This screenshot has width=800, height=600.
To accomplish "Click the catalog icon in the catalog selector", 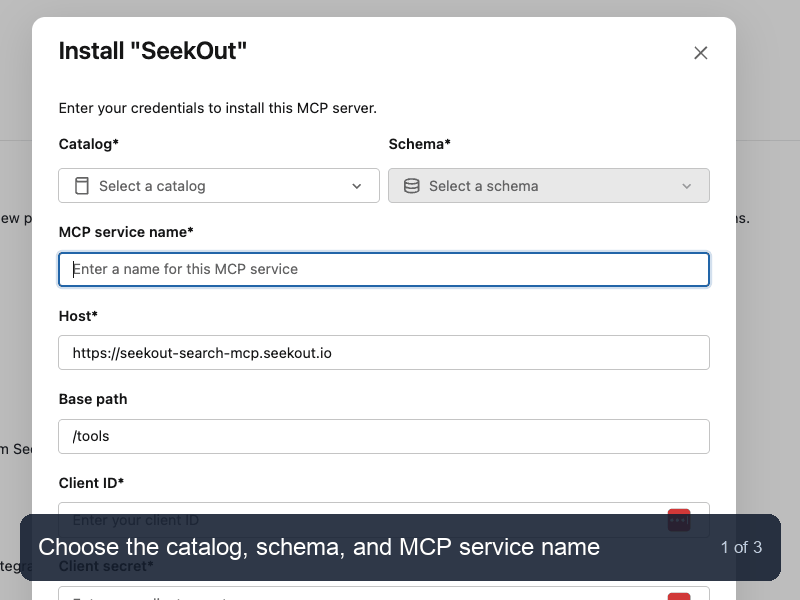I will [82, 186].
